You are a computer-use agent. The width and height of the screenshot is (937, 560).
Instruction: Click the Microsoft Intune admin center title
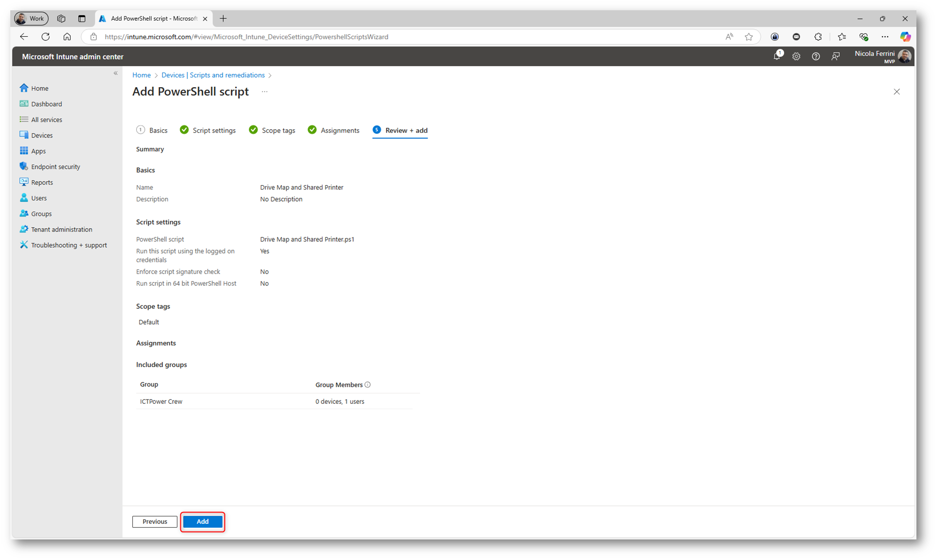pos(72,57)
